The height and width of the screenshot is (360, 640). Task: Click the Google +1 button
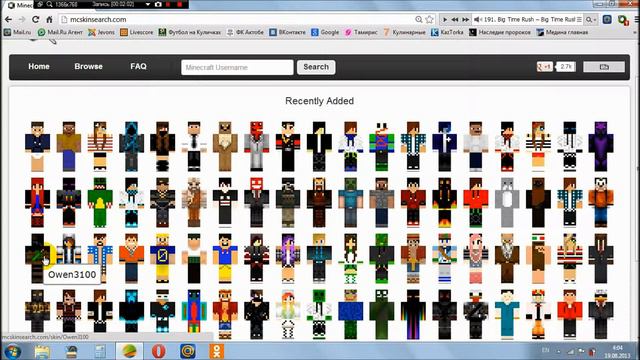(x=544, y=67)
